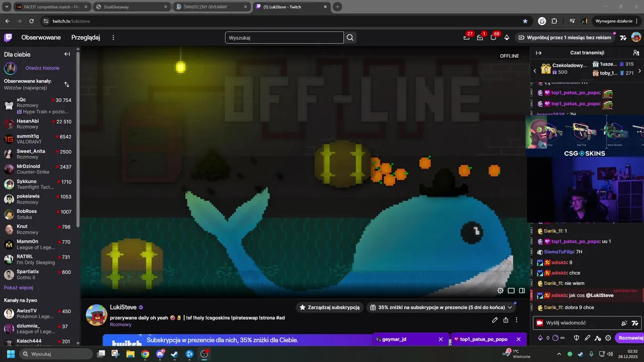Viewport: 644px width, 362px height.
Task: Open Steam from the taskbar
Action: point(175,354)
